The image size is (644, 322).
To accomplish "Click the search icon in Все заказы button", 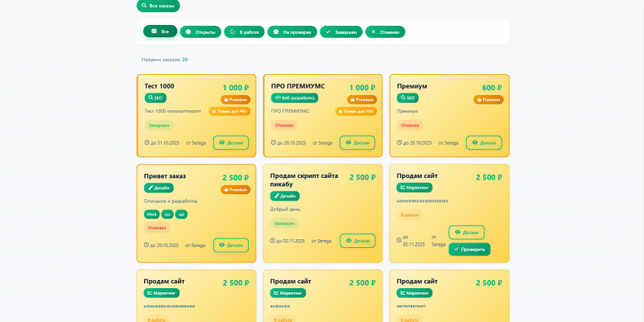I will [144, 6].
